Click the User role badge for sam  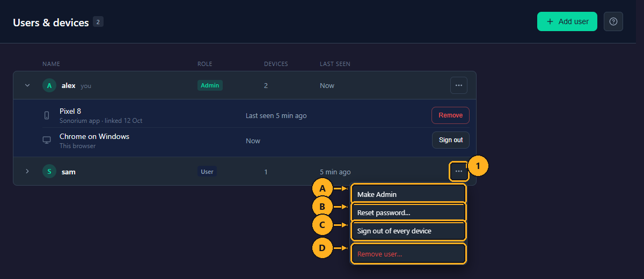(x=207, y=172)
